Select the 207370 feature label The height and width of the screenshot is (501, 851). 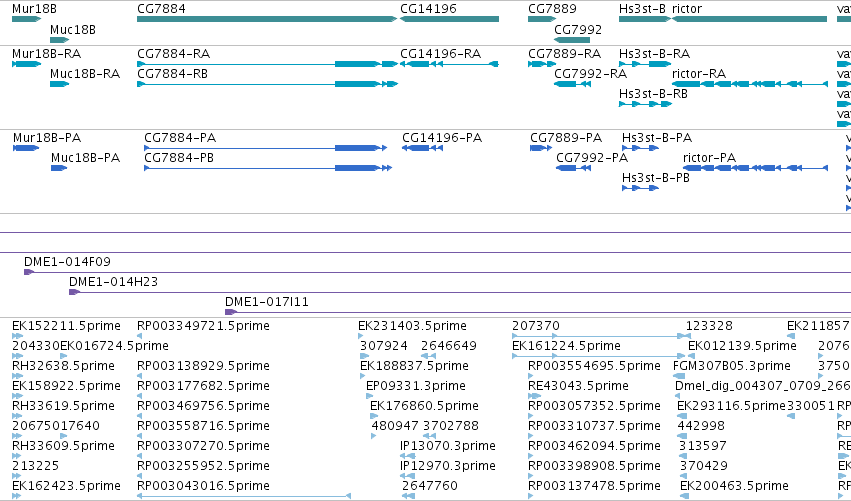click(x=536, y=326)
